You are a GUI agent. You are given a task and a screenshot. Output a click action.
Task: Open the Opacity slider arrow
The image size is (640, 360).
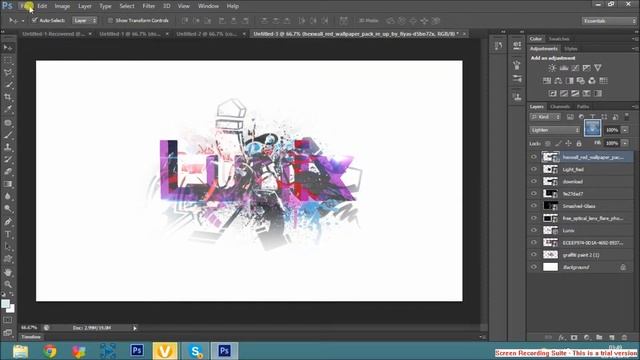[625, 130]
